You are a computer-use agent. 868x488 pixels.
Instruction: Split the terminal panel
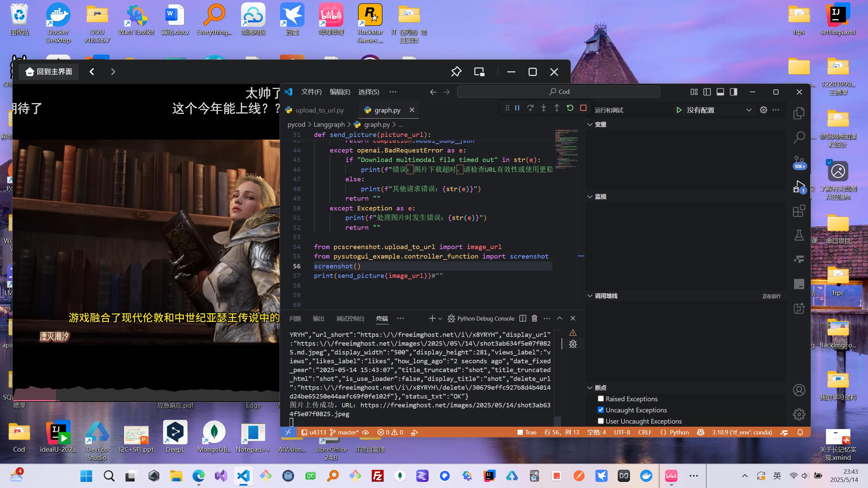click(522, 318)
